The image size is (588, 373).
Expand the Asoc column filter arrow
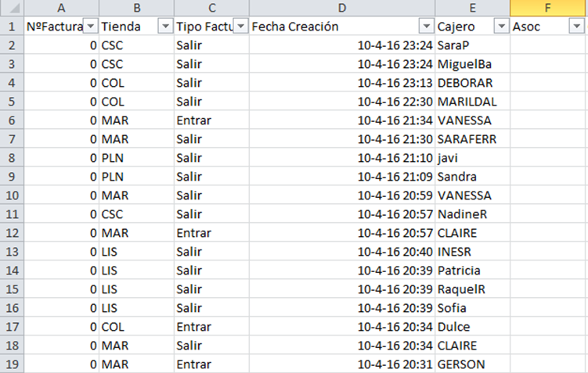(x=576, y=27)
